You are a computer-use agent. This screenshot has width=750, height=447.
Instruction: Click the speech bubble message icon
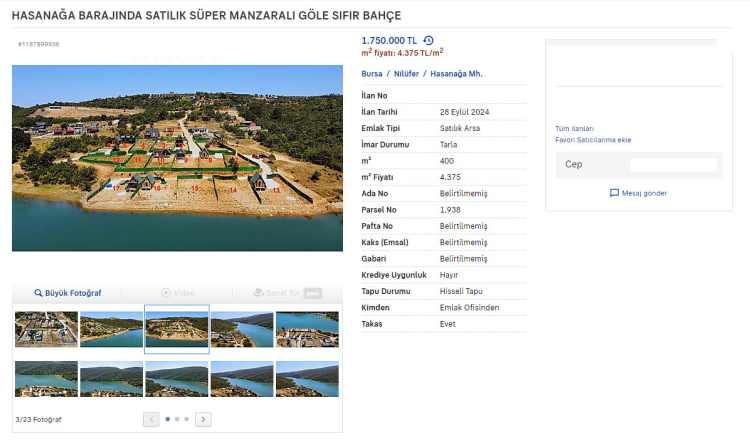coord(614,193)
